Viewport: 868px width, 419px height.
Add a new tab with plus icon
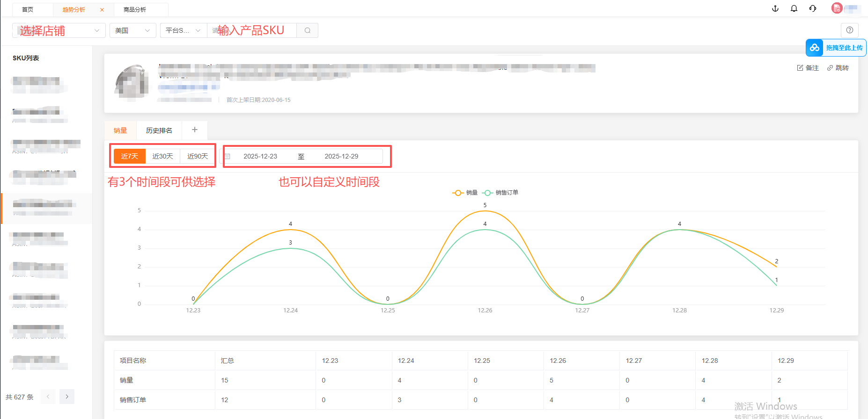point(195,130)
